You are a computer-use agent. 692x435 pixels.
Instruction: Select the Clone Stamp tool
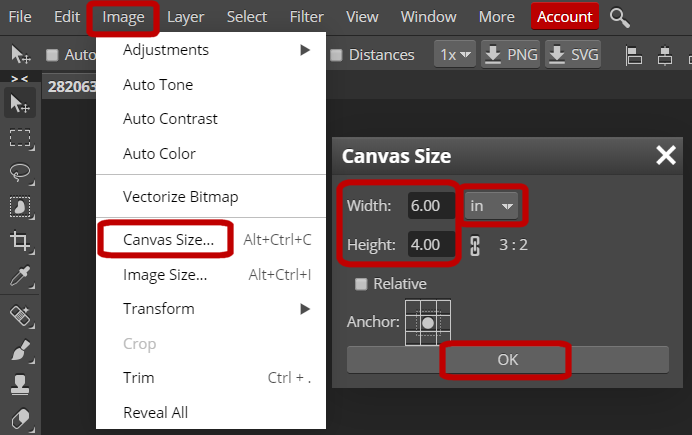coord(20,385)
